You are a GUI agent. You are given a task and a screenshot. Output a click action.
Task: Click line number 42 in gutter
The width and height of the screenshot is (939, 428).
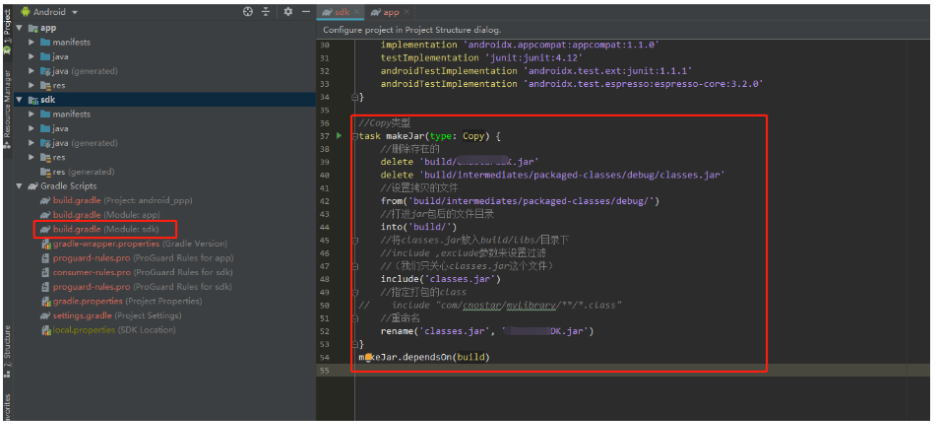point(325,201)
